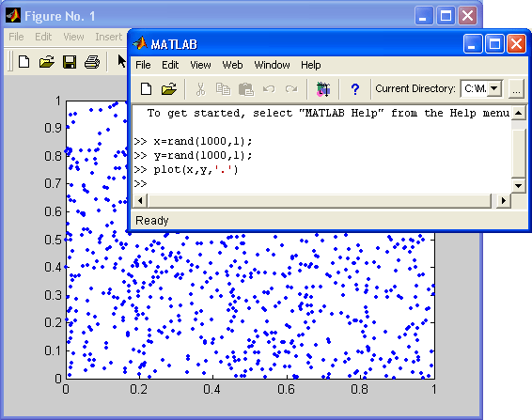The height and width of the screenshot is (420, 532).
Task: Click the 0.5 y-axis tick label
Action: [x=53, y=240]
